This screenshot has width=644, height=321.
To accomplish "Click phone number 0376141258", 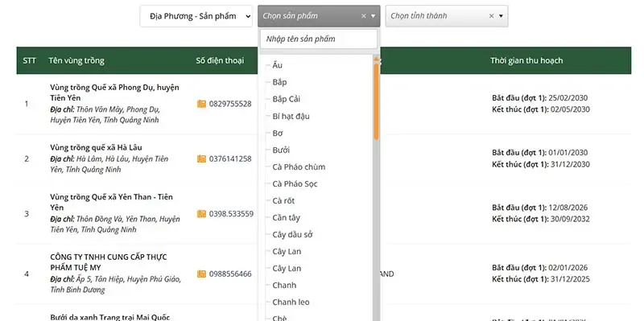I will tap(230, 158).
